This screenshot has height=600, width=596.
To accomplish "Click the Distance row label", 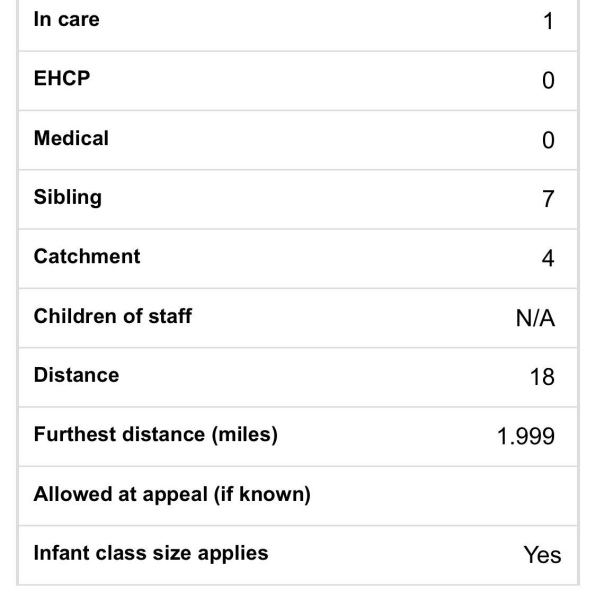I will pyautogui.click(x=77, y=375).
